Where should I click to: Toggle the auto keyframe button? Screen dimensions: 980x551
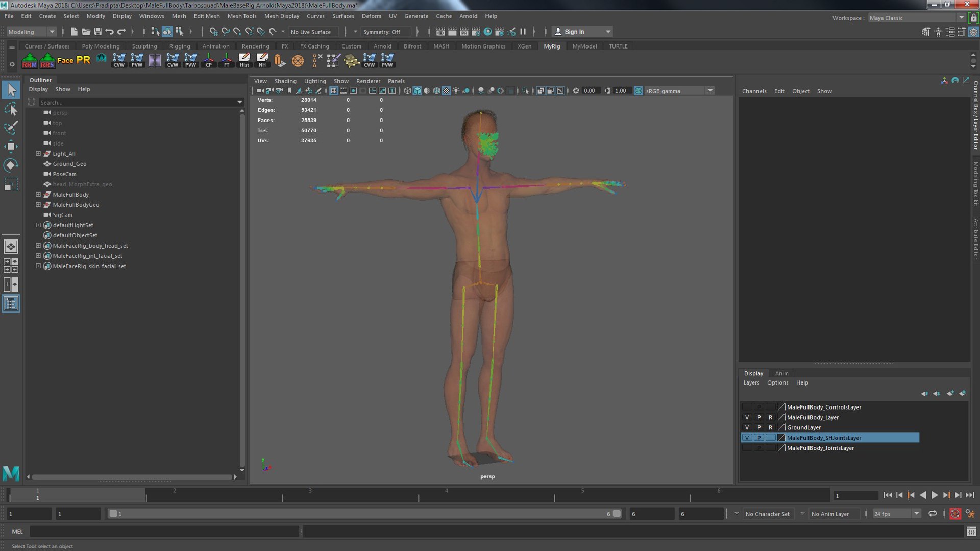coord(955,514)
